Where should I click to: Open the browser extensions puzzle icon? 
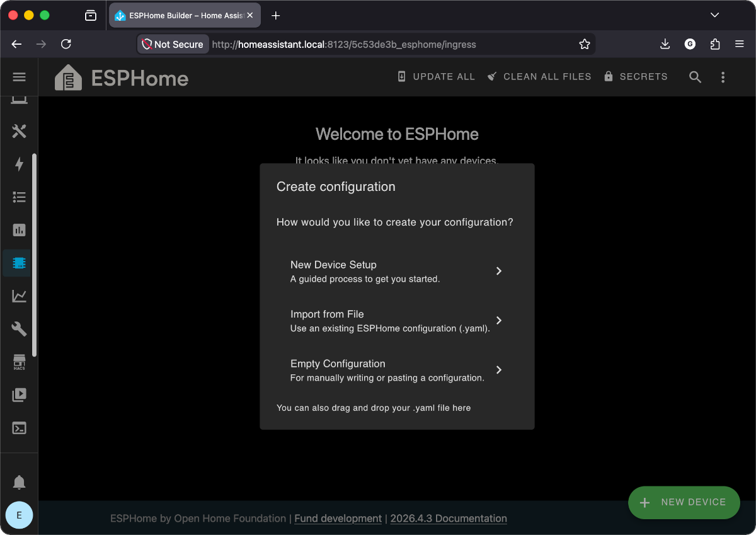click(715, 44)
